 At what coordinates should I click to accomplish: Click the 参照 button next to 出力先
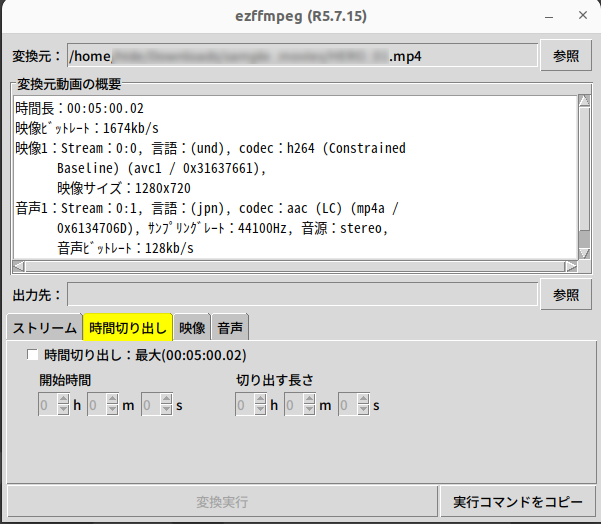(566, 295)
